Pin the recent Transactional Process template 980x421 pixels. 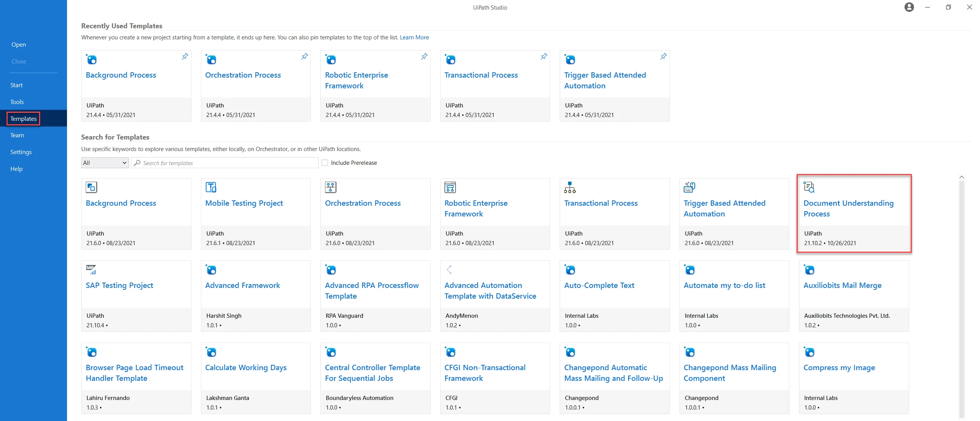tap(544, 56)
